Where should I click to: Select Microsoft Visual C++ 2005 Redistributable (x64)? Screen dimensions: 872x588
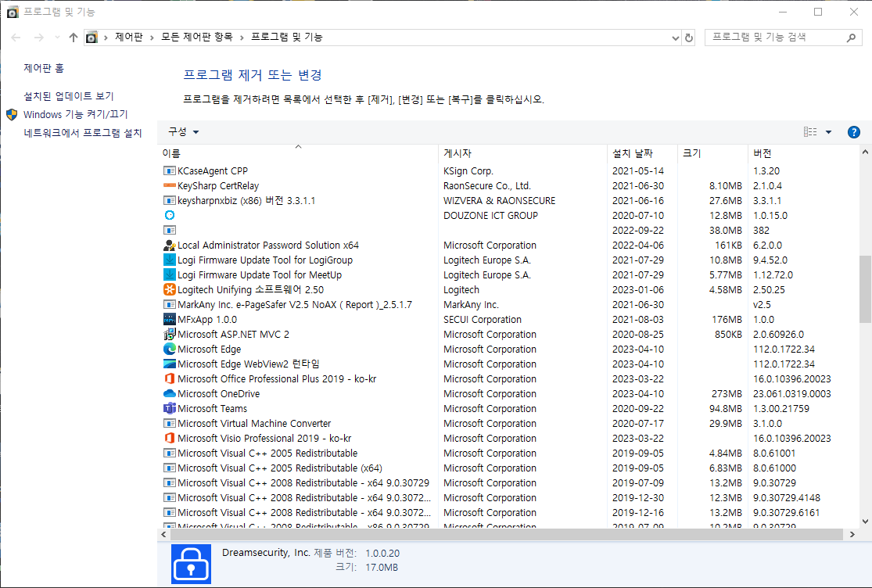(509, 468)
